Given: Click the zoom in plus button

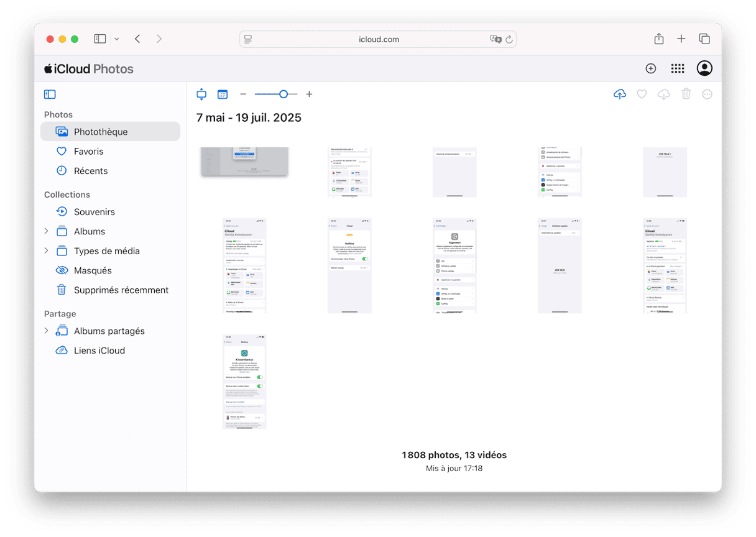Looking at the screenshot, I should coord(309,94).
